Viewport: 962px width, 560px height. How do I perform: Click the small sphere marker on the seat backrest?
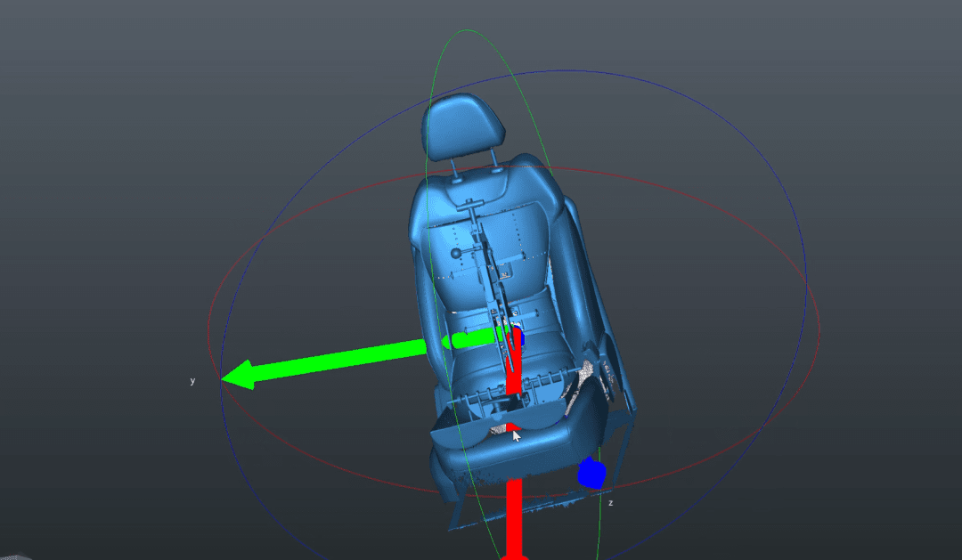click(456, 253)
